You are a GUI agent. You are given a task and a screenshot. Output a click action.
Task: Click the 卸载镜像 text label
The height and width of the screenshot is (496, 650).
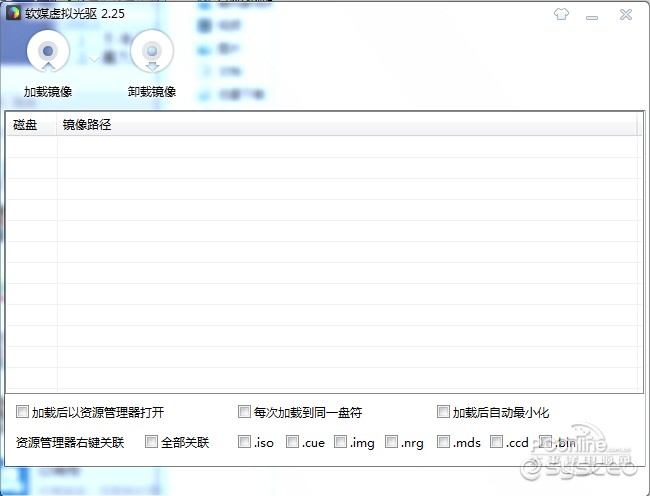(152, 92)
